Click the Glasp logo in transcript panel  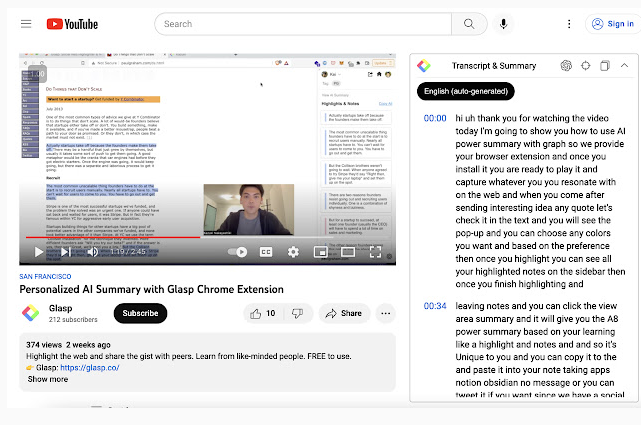click(x=424, y=65)
